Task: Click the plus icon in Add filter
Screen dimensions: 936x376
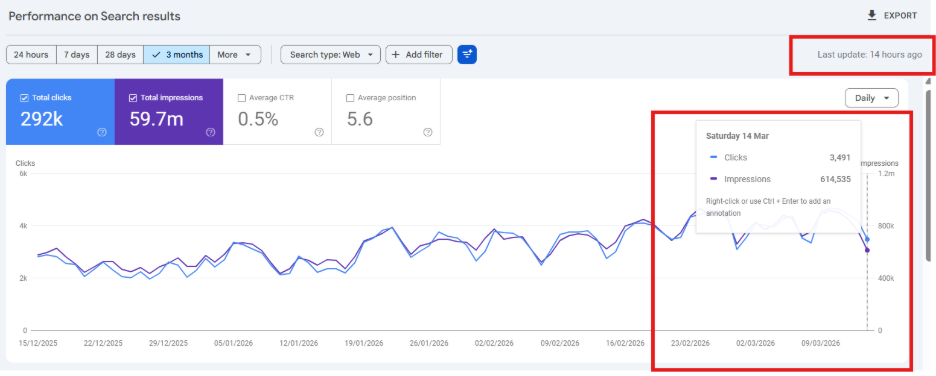Action: tap(395, 54)
